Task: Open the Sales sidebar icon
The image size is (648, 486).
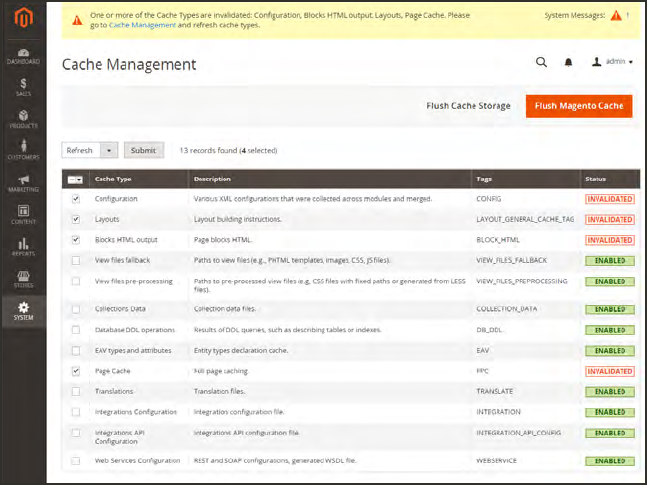Action: pos(23,88)
